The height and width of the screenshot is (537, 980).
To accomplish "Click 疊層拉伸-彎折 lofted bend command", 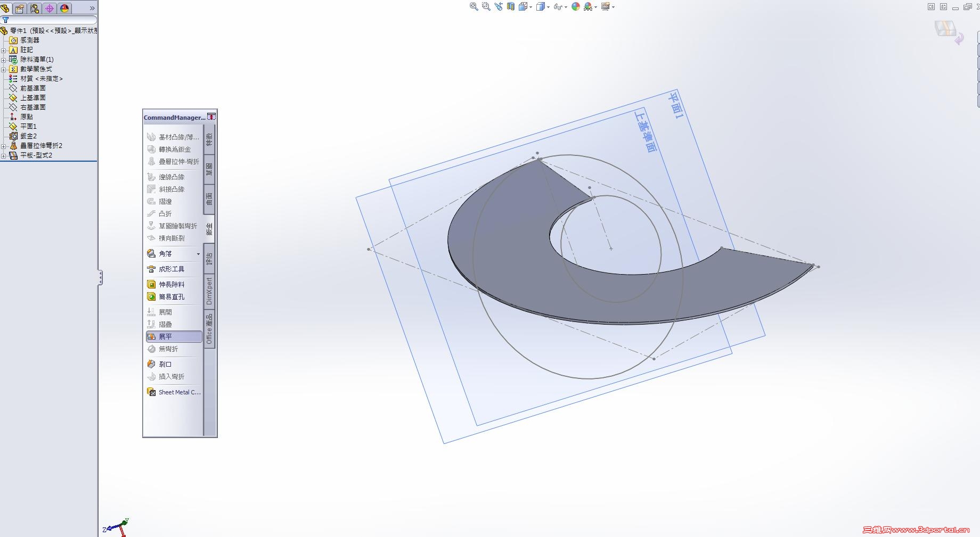I will pyautogui.click(x=174, y=161).
